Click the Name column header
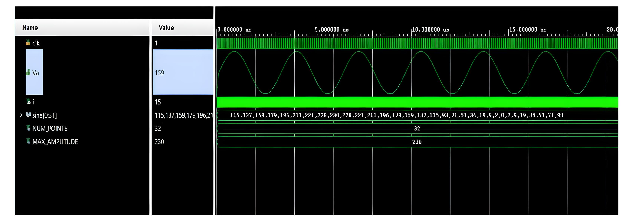This screenshot has width=644, height=219. pos(30,28)
